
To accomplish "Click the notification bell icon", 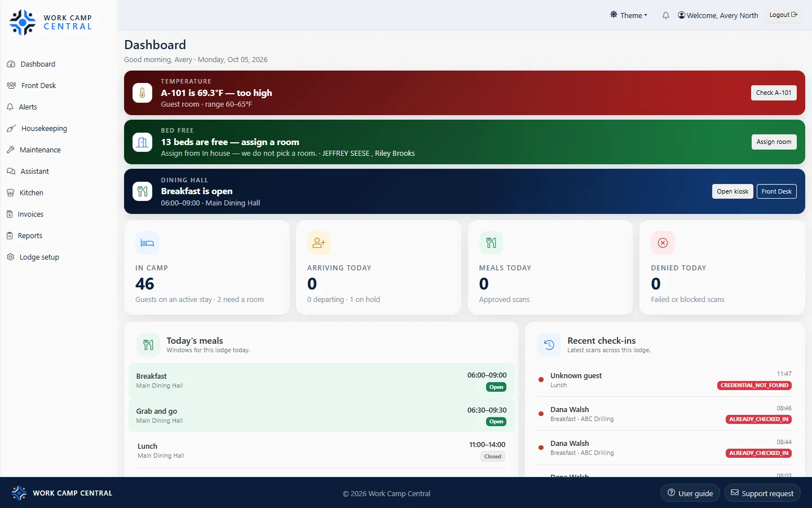I will pyautogui.click(x=665, y=15).
